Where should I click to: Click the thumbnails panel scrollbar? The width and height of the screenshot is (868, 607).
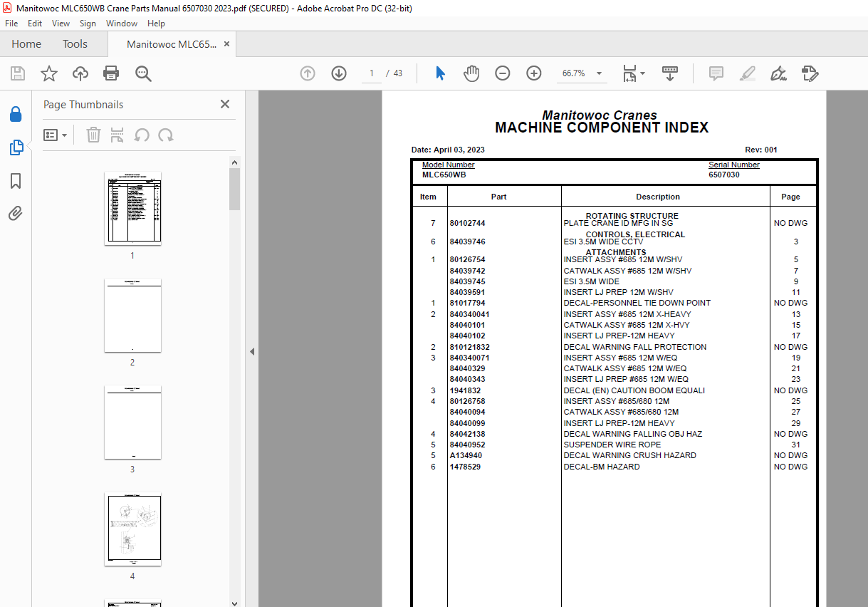(235, 189)
